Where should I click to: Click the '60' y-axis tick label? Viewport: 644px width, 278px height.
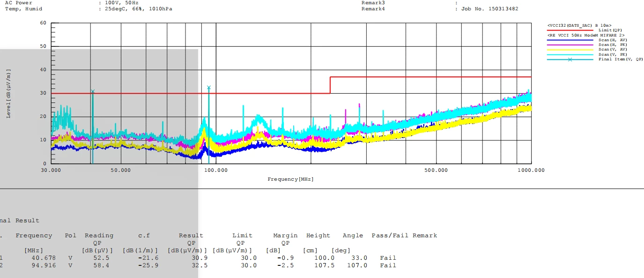pos(43,22)
